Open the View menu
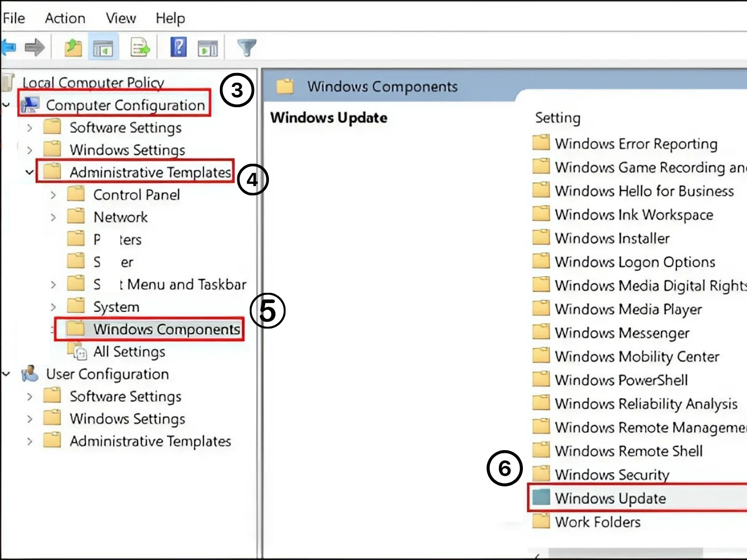Screen dimensions: 747x560 (121, 18)
